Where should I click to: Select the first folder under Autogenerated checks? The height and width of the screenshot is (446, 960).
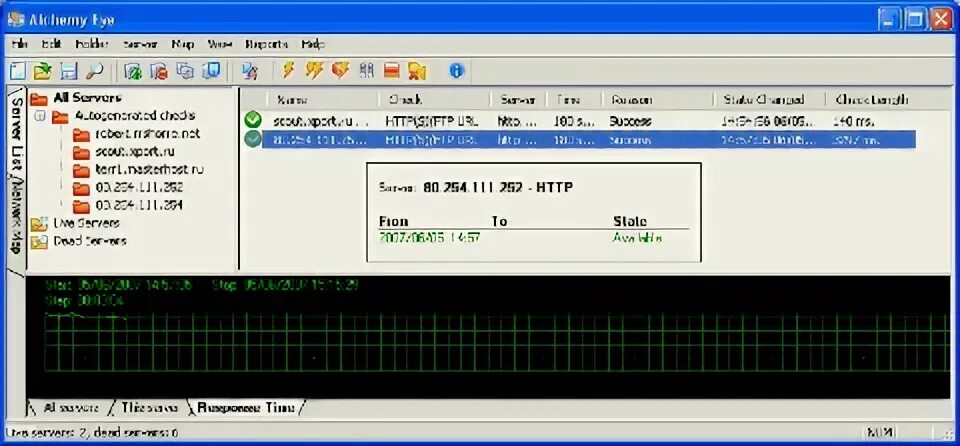[x=148, y=134]
